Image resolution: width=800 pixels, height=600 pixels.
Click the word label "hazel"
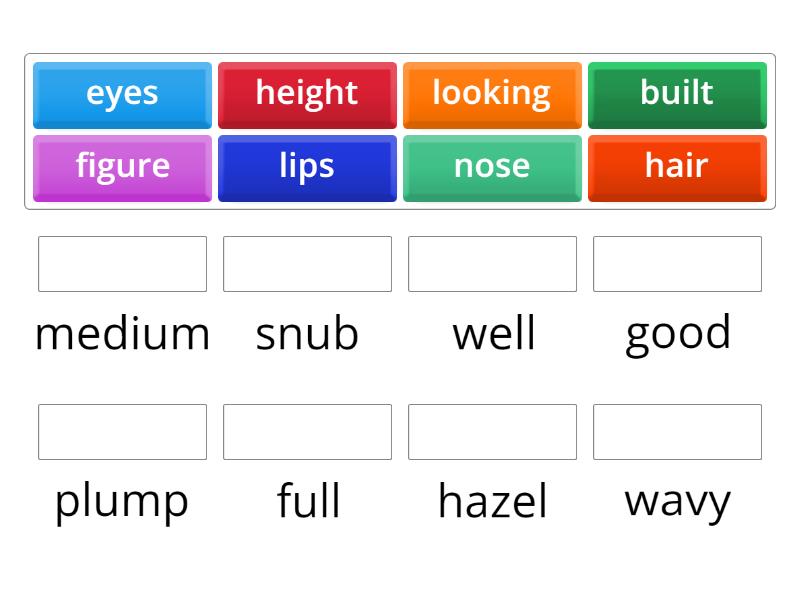(492, 500)
